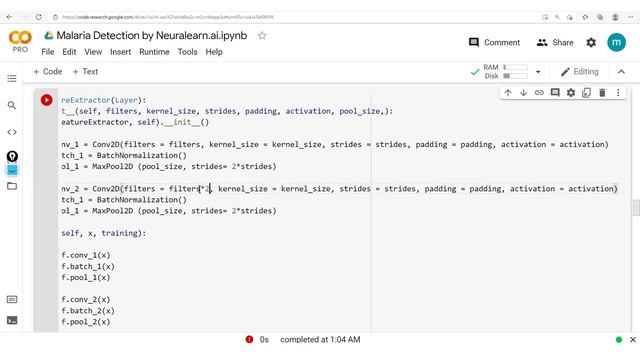Open the Help menu

(214, 52)
